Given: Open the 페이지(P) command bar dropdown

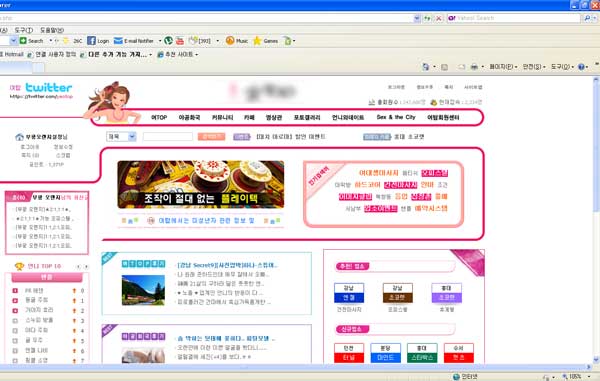Looking at the screenshot, I should pyautogui.click(x=503, y=67).
